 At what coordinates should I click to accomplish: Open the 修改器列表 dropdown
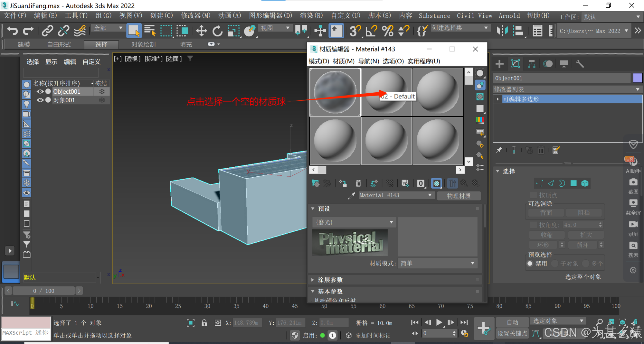coord(567,89)
